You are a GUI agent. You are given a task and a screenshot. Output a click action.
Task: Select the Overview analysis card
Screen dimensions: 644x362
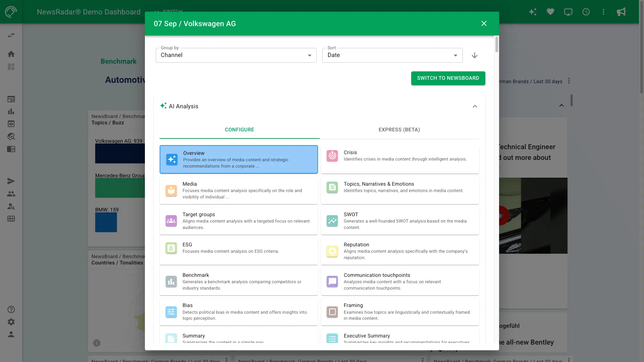pyautogui.click(x=239, y=159)
